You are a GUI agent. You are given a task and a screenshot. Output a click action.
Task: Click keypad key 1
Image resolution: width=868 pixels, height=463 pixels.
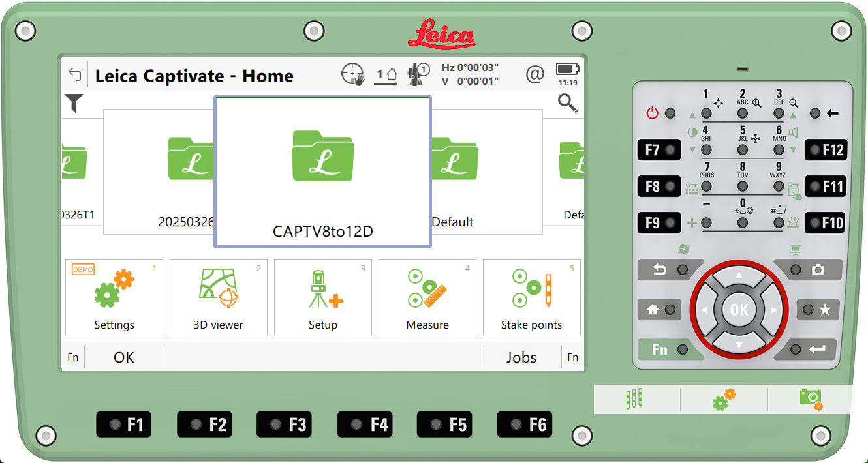706,113
